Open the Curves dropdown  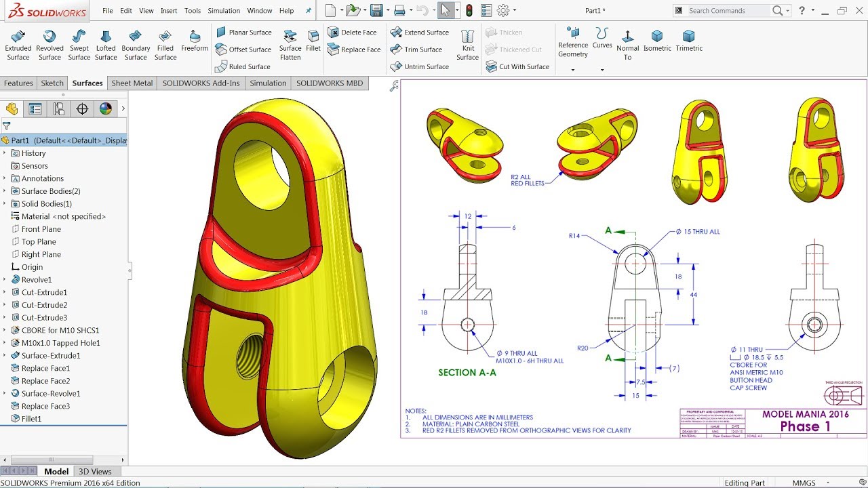point(602,69)
